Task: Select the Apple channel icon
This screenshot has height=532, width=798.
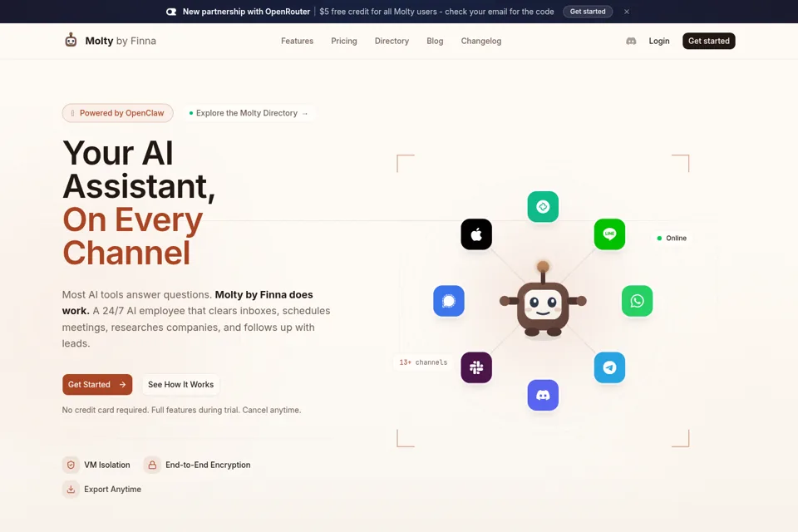Action: pyautogui.click(x=476, y=234)
